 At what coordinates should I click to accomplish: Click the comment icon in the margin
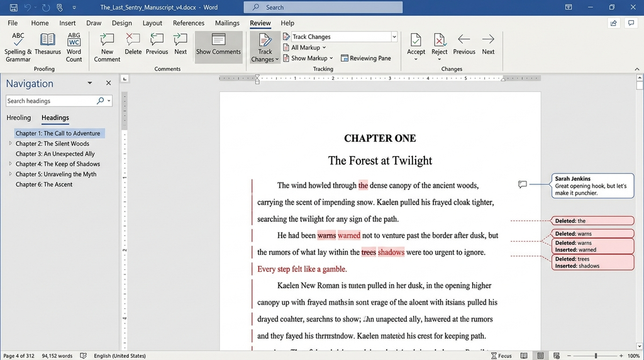(x=522, y=184)
